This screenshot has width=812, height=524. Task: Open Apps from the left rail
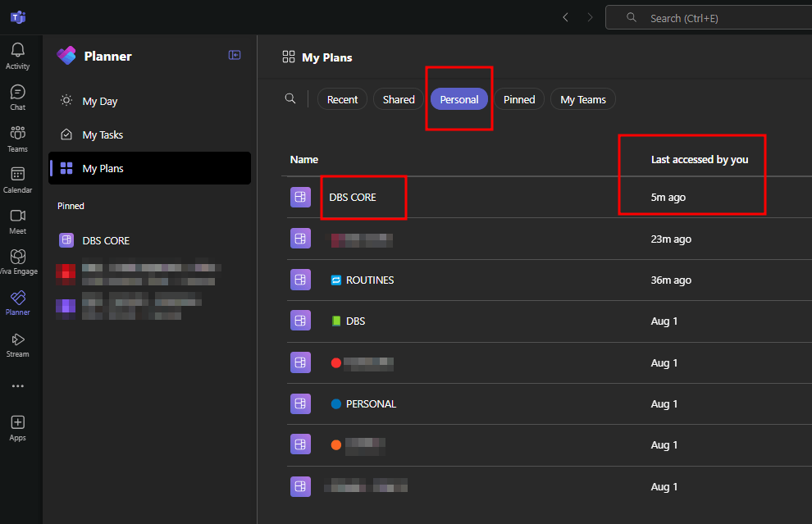(17, 425)
